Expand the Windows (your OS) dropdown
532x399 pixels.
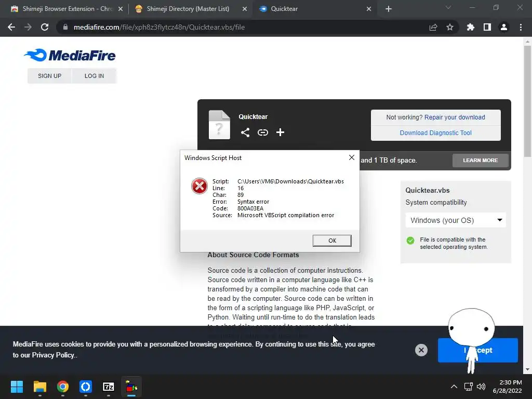(456, 220)
